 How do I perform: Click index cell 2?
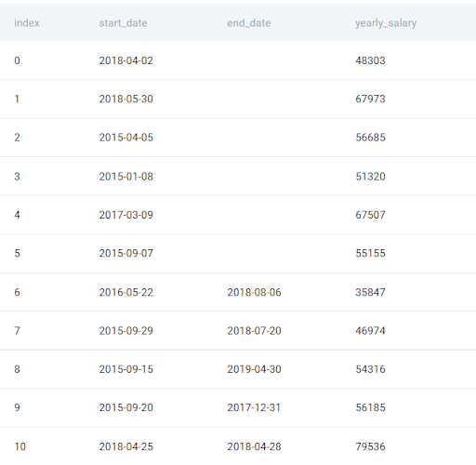pyautogui.click(x=17, y=138)
